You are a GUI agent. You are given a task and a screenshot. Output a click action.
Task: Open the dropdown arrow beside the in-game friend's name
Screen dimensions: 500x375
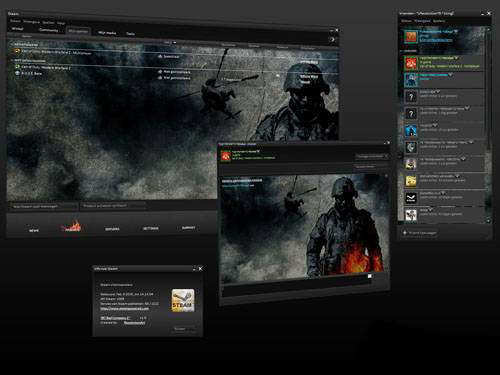click(x=456, y=58)
